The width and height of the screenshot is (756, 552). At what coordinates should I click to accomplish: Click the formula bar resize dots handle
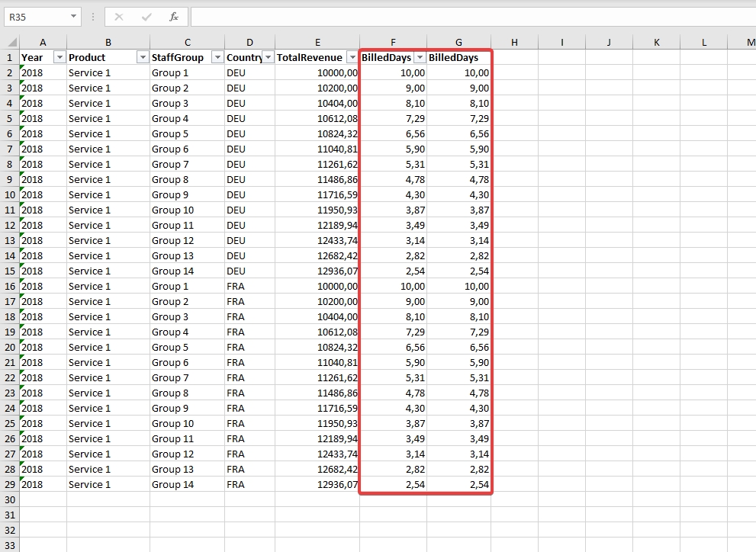[x=93, y=17]
